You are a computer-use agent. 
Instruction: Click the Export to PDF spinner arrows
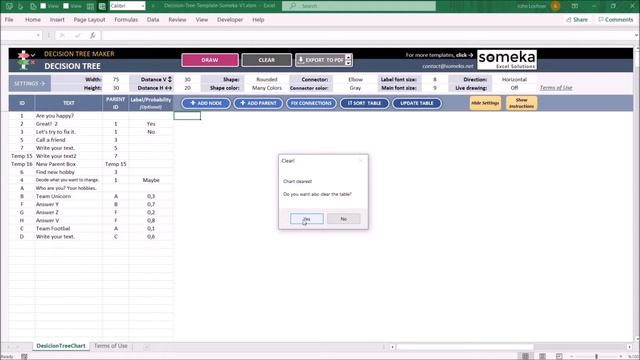[x=348, y=60]
